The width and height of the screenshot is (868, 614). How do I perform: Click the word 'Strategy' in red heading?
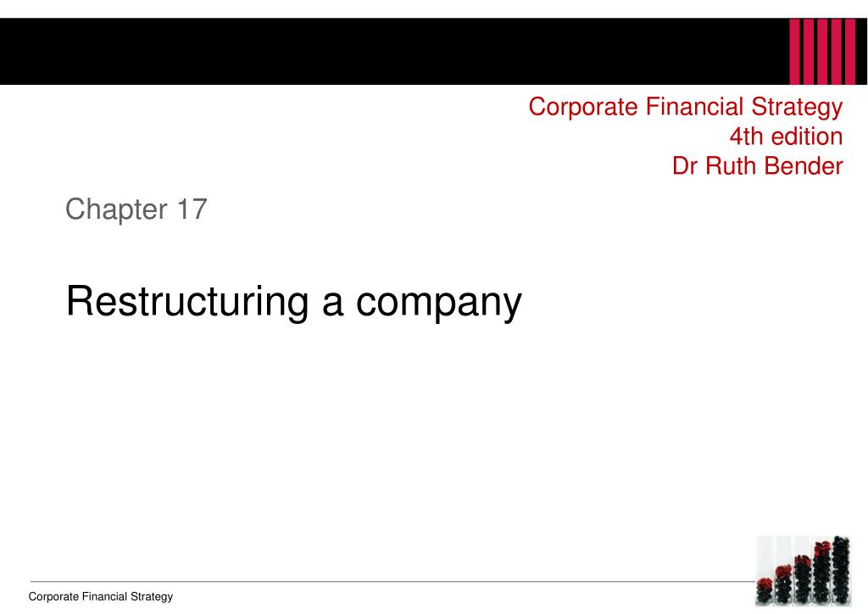(x=797, y=107)
